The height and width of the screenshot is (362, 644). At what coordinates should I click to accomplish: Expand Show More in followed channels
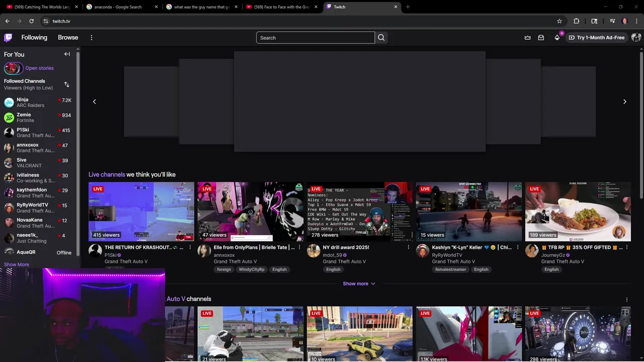(x=17, y=264)
